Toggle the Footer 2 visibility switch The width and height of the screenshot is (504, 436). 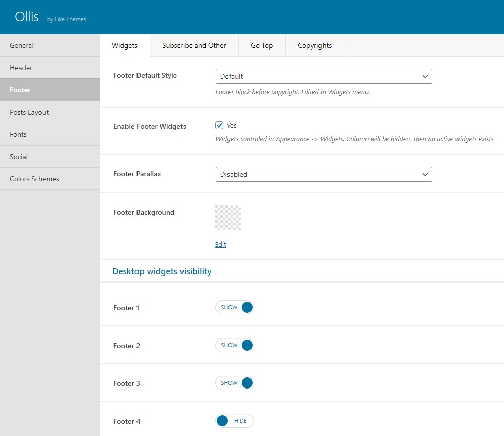coord(235,345)
